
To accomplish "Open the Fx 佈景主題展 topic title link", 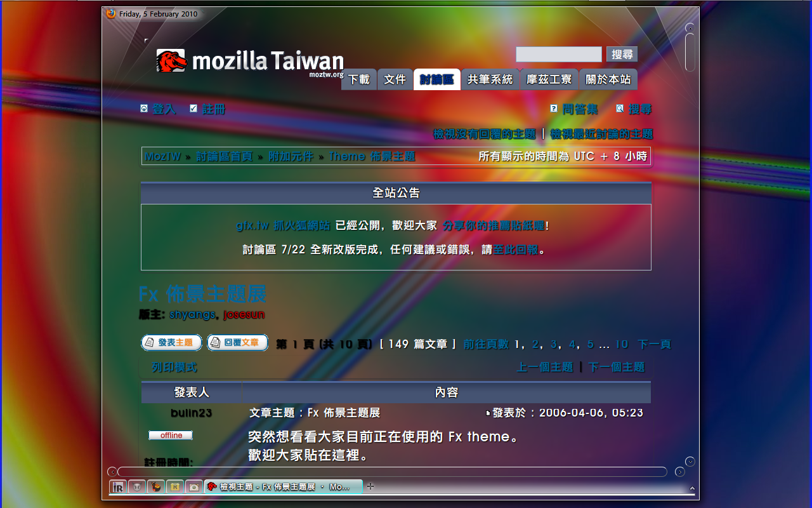I will (202, 294).
